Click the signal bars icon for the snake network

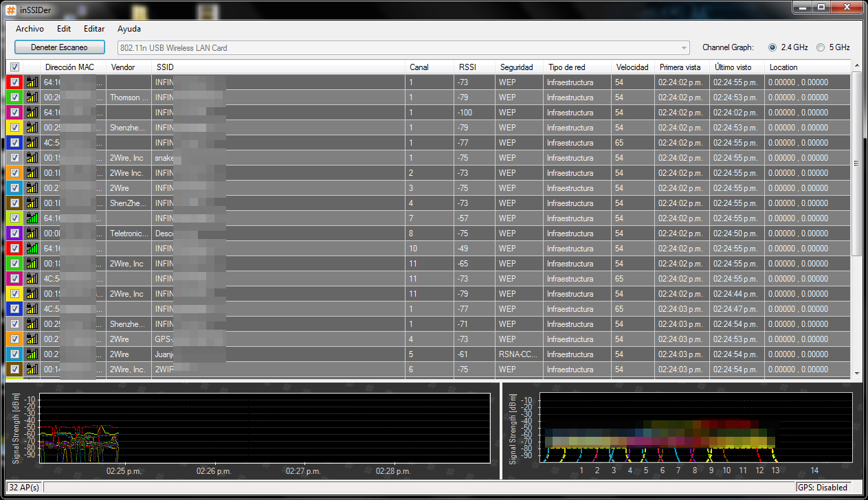[32, 158]
